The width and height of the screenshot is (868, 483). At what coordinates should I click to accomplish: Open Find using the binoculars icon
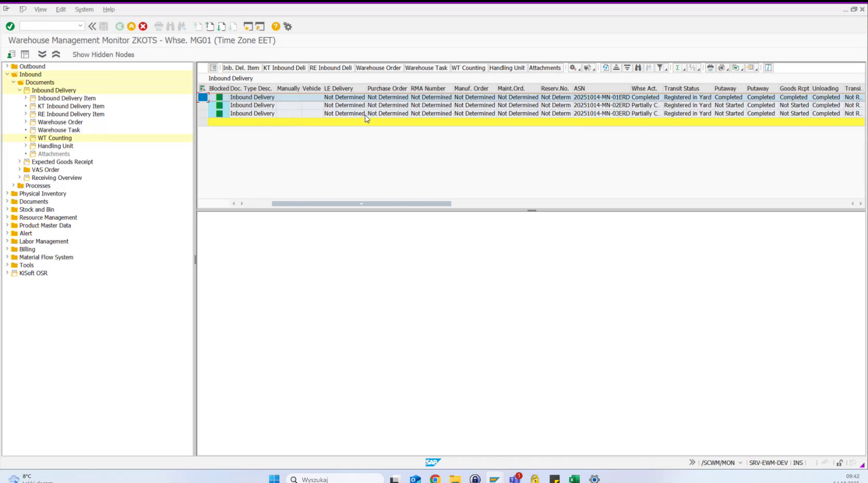click(638, 67)
